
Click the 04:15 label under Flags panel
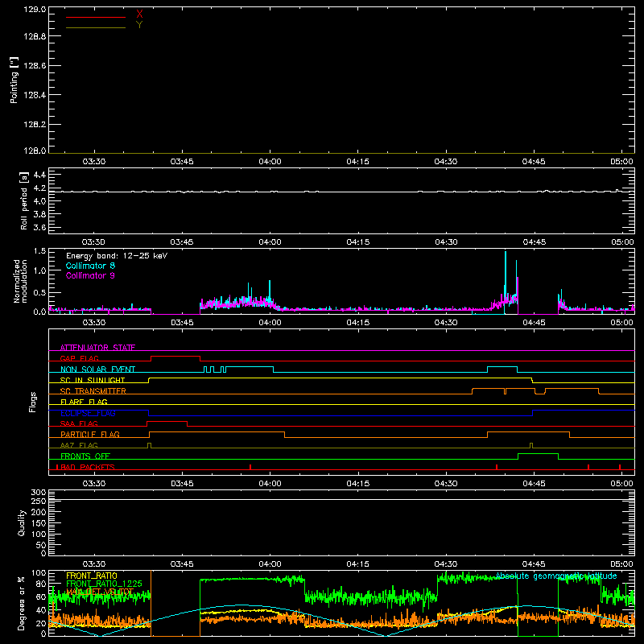pos(357,484)
